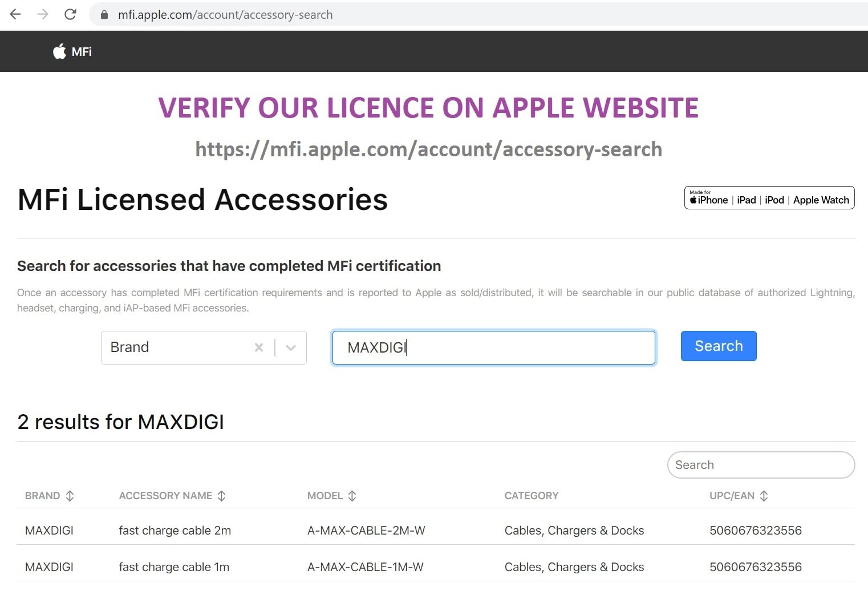Screen dimensions: 868x599
Task: Sort by UPC/EAN column arrows
Action: pyautogui.click(x=764, y=496)
